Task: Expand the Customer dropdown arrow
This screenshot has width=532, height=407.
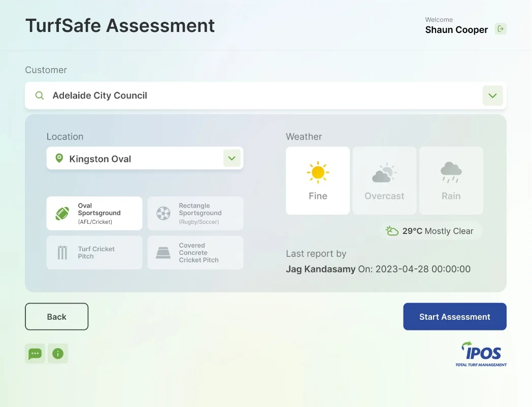Action: coord(492,95)
